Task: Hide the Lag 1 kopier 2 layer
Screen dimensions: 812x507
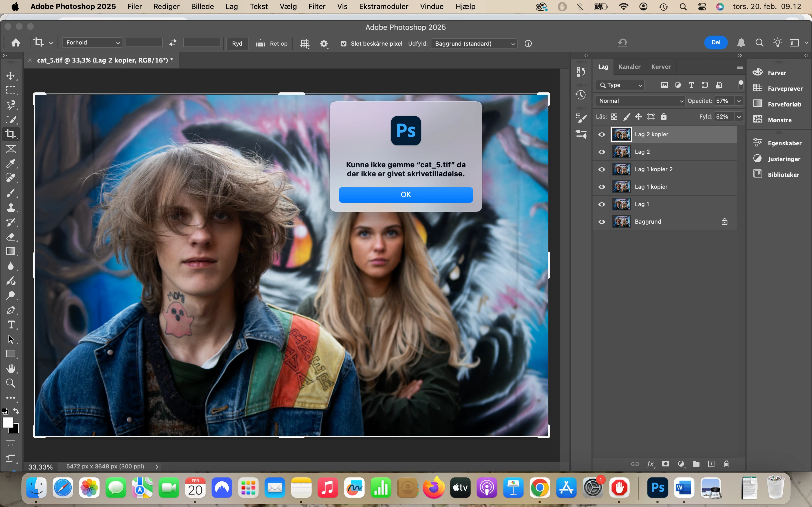Action: point(602,169)
